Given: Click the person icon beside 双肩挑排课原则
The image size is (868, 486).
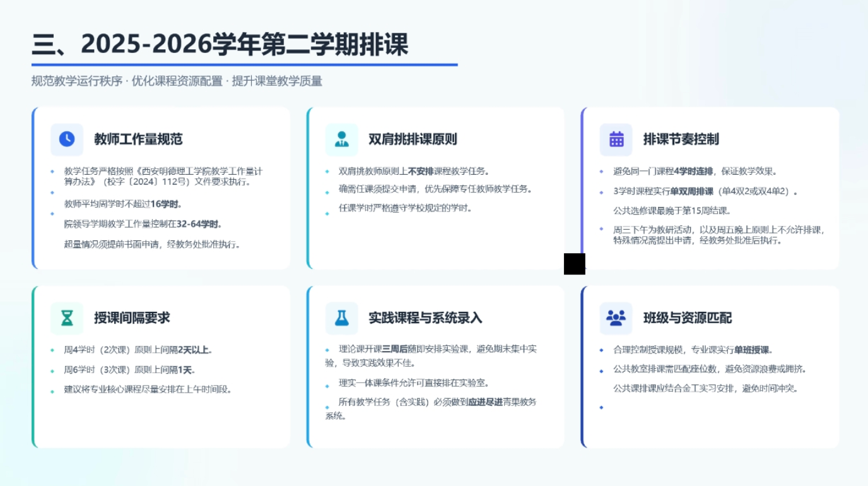Looking at the screenshot, I should point(341,139).
